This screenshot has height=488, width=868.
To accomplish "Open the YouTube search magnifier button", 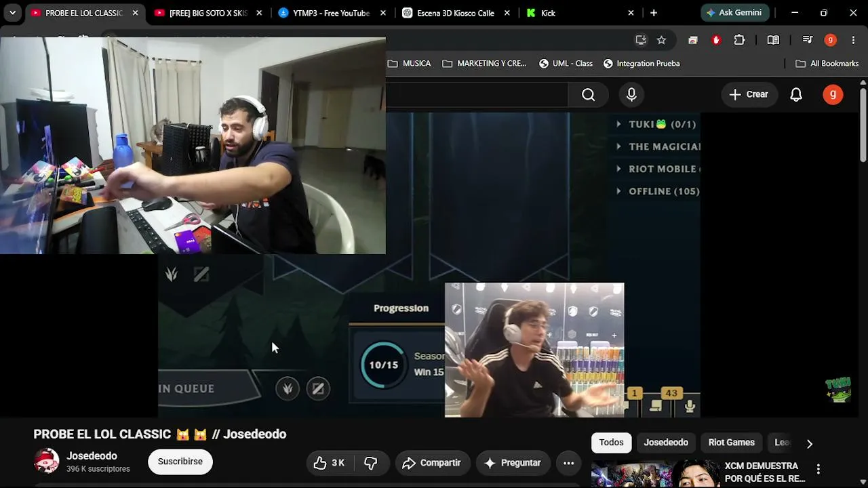I will coord(588,95).
